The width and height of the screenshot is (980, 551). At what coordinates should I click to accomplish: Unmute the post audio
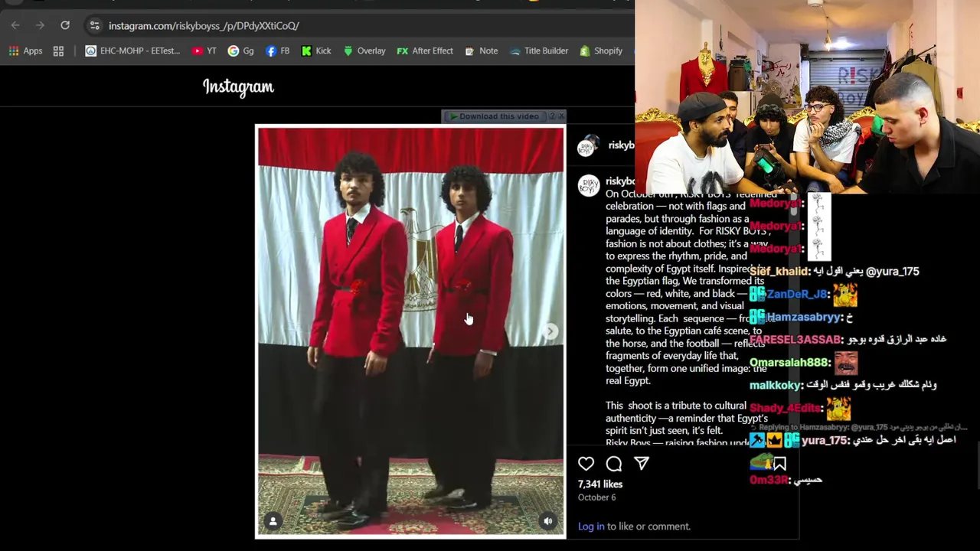(547, 521)
